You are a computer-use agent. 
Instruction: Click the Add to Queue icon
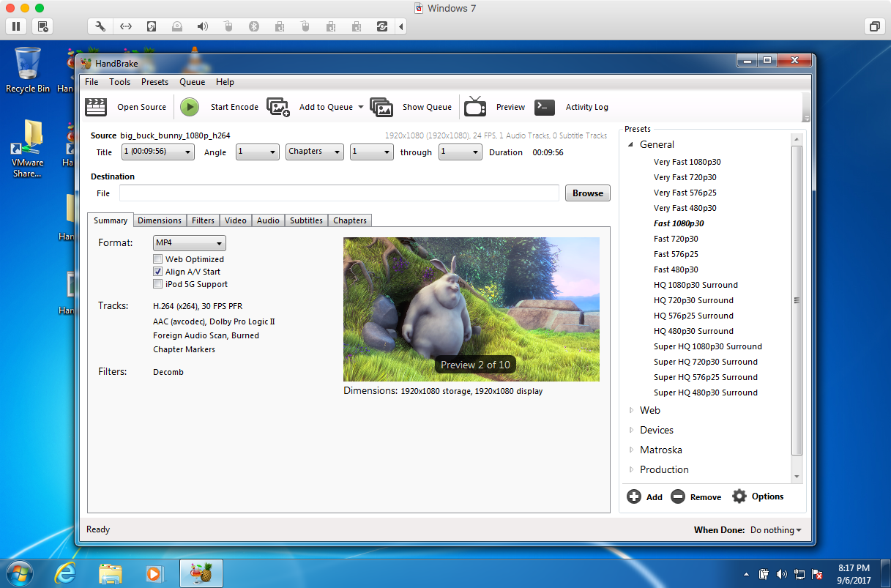[278, 107]
